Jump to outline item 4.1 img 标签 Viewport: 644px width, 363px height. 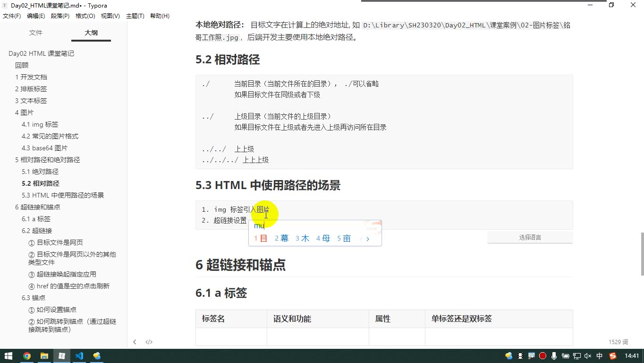[40, 124]
